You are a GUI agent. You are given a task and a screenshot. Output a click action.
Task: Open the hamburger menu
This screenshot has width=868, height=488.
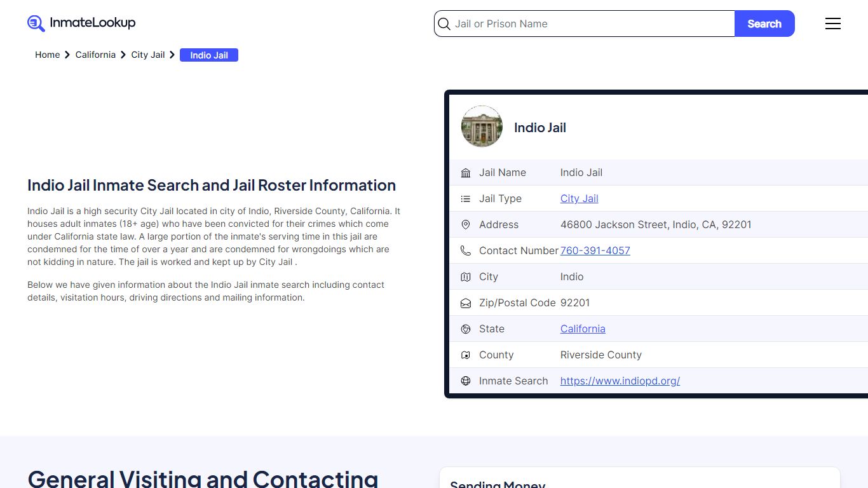pos(833,24)
